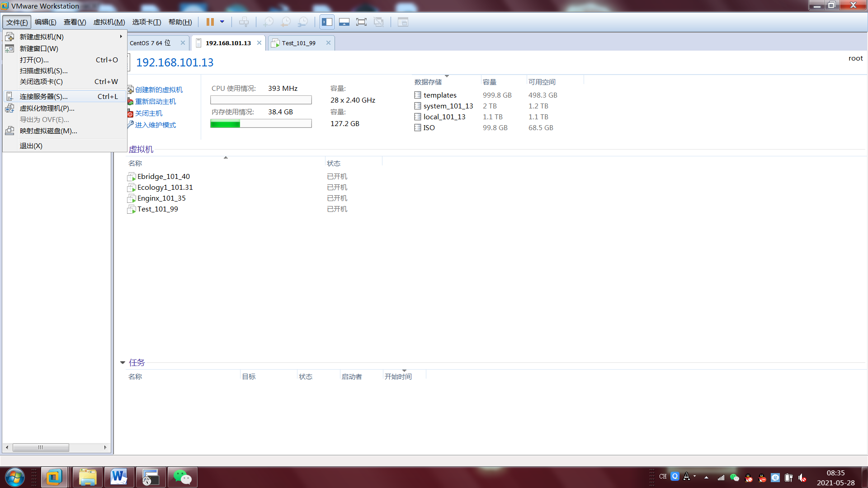This screenshot has width=868, height=488.
Task: Select the Ecology1_101.31 virtual machine icon
Action: (x=132, y=188)
